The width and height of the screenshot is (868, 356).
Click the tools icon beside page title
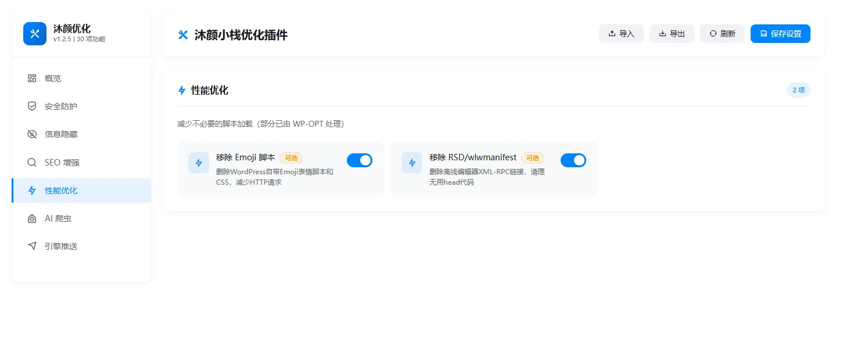point(183,35)
